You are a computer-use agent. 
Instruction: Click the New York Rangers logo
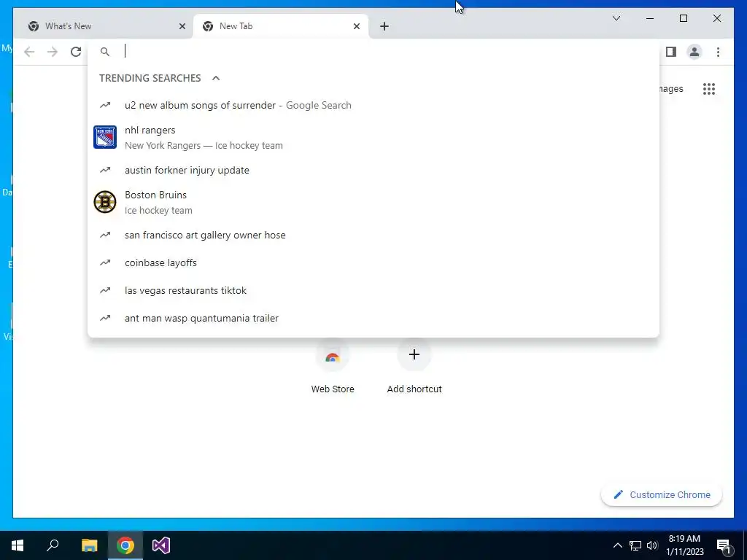(105, 137)
